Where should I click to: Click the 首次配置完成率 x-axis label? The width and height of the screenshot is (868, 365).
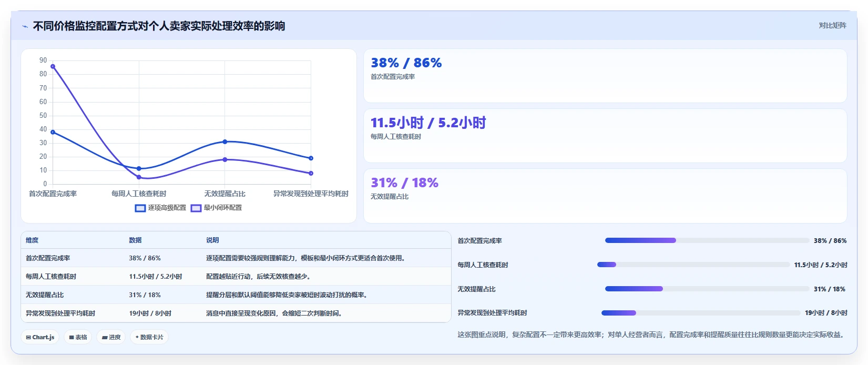coord(53,194)
